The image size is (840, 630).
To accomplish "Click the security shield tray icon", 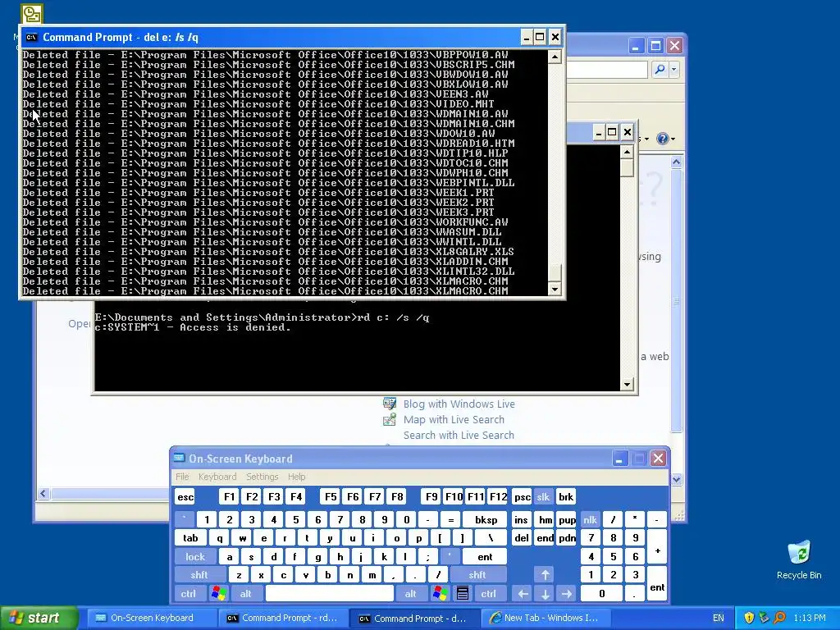I will click(x=749, y=618).
